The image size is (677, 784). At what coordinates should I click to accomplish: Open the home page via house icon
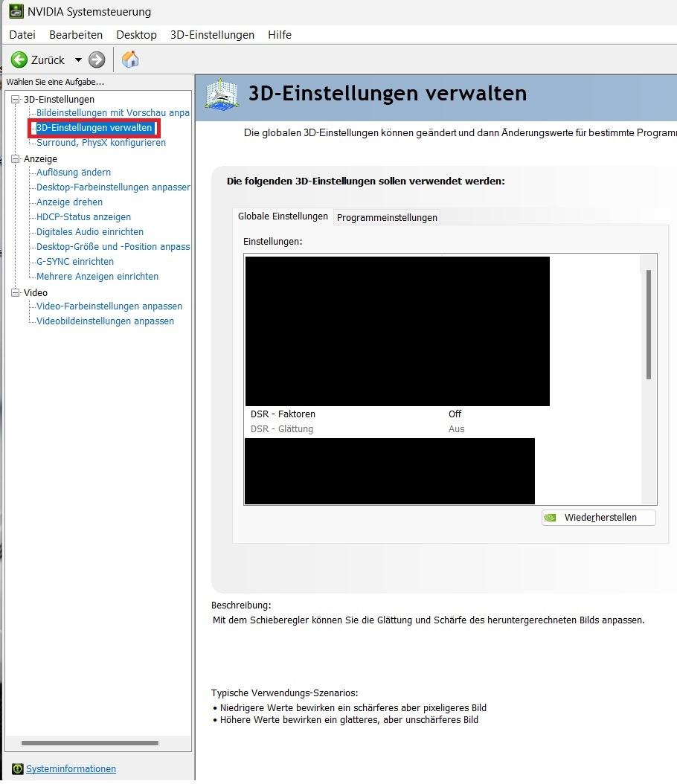(130, 60)
